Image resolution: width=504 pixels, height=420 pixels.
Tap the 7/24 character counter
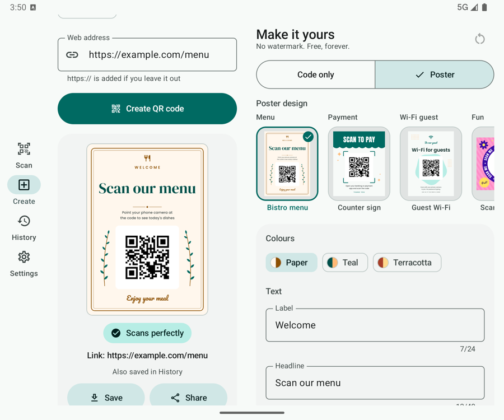click(x=468, y=349)
